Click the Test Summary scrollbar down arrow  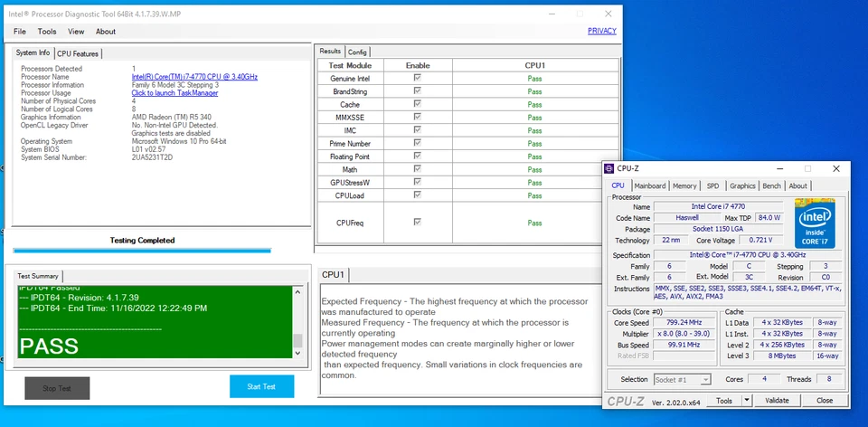(x=297, y=353)
